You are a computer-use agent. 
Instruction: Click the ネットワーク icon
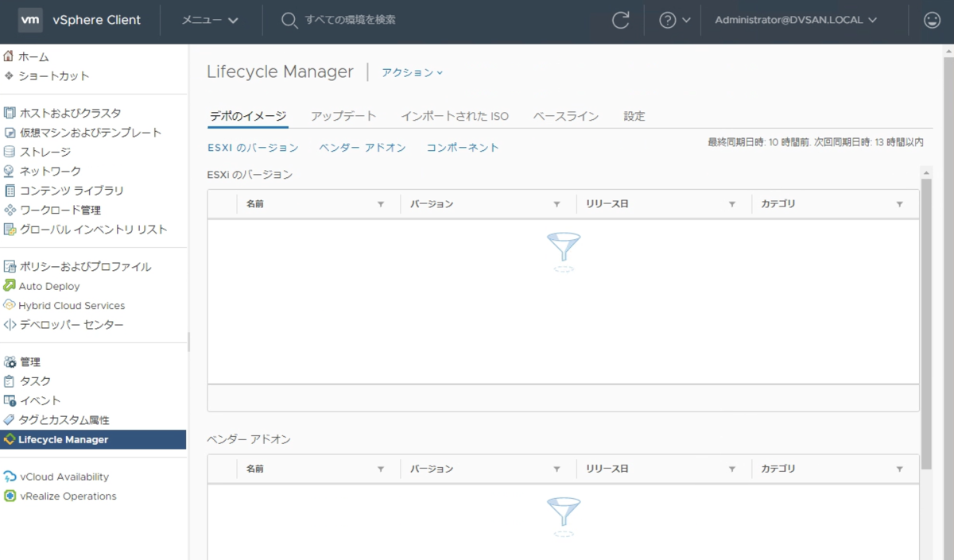pyautogui.click(x=10, y=171)
